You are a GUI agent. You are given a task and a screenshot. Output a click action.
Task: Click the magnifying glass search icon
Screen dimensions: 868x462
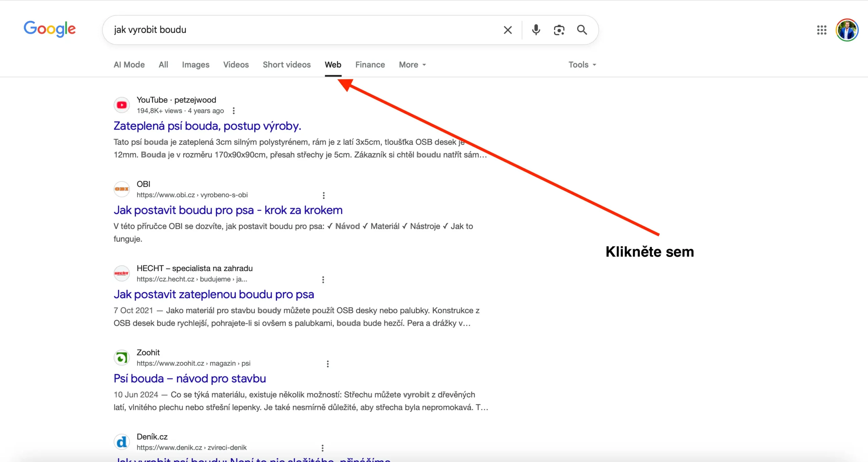pyautogui.click(x=582, y=30)
